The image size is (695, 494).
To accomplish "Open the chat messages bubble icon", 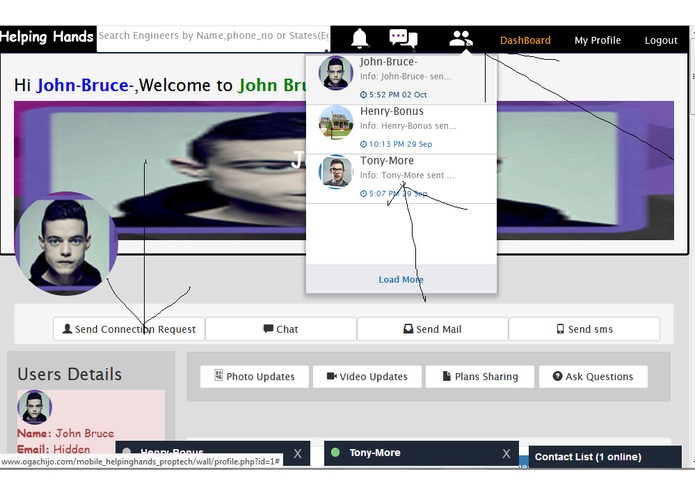I will [403, 39].
